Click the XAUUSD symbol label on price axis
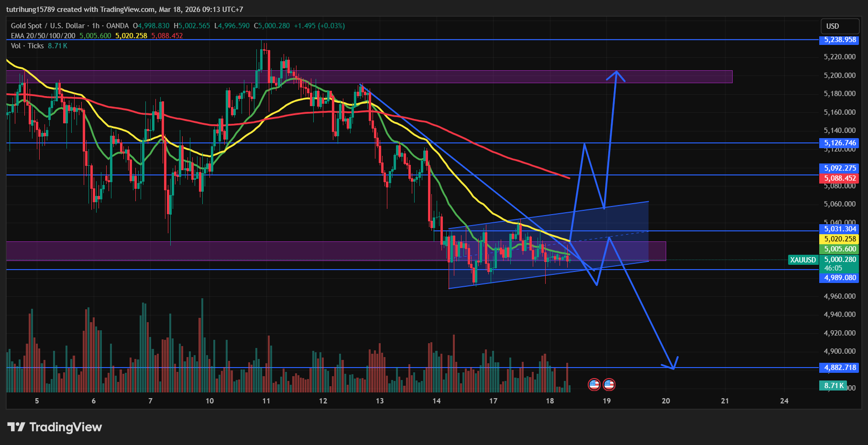This screenshot has height=445, width=868. 803,260
